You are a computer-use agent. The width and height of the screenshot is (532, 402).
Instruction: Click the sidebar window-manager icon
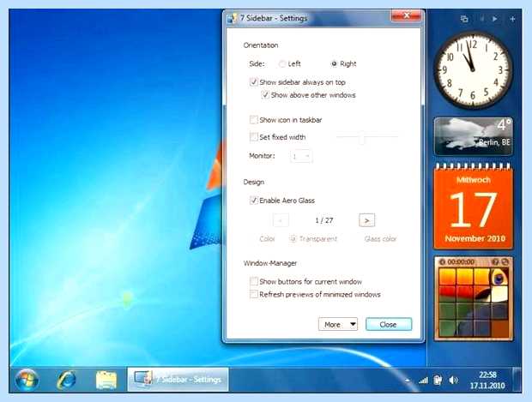pyautogui.click(x=464, y=19)
